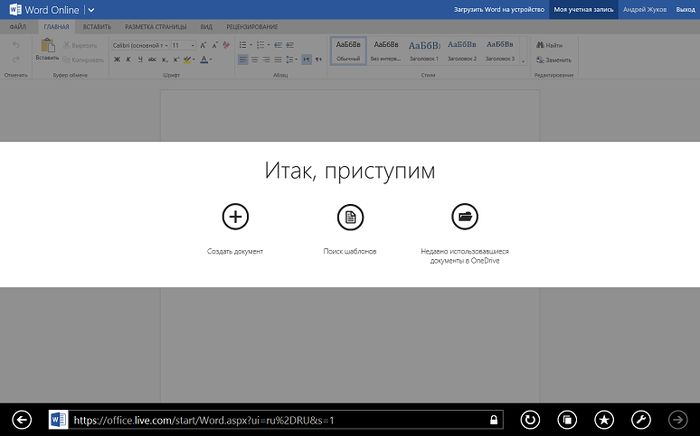Click the Выход sign-out link

tap(685, 10)
